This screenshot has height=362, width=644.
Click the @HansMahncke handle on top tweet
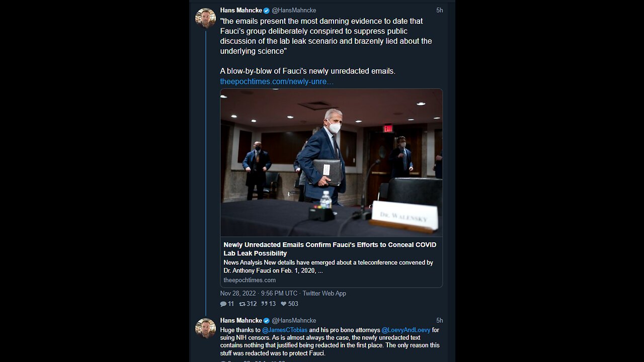coord(294,11)
